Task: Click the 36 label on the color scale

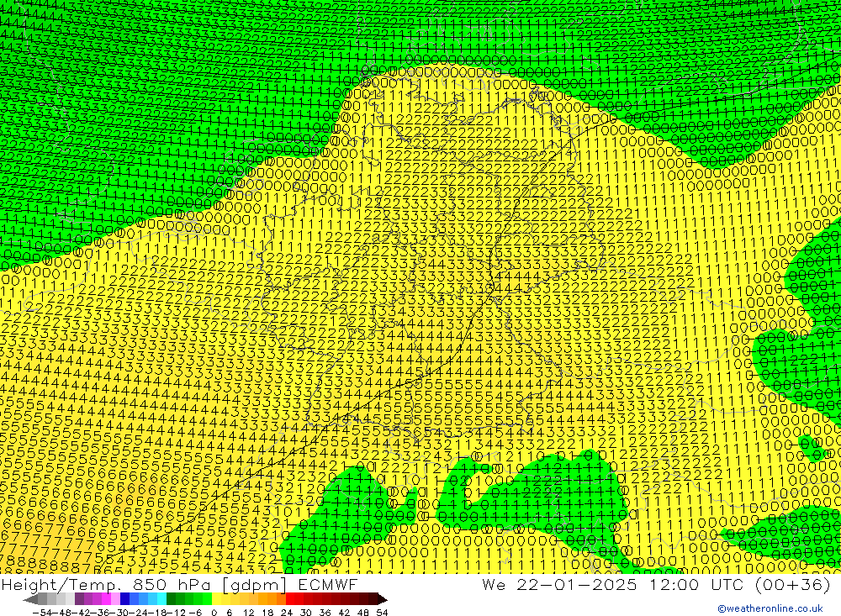Action: tap(325, 613)
